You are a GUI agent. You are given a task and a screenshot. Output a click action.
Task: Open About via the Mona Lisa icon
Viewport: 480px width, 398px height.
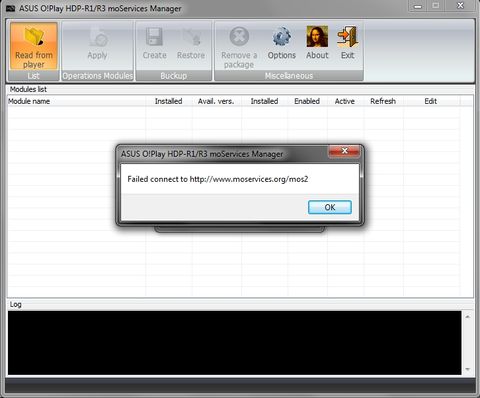pyautogui.click(x=317, y=37)
